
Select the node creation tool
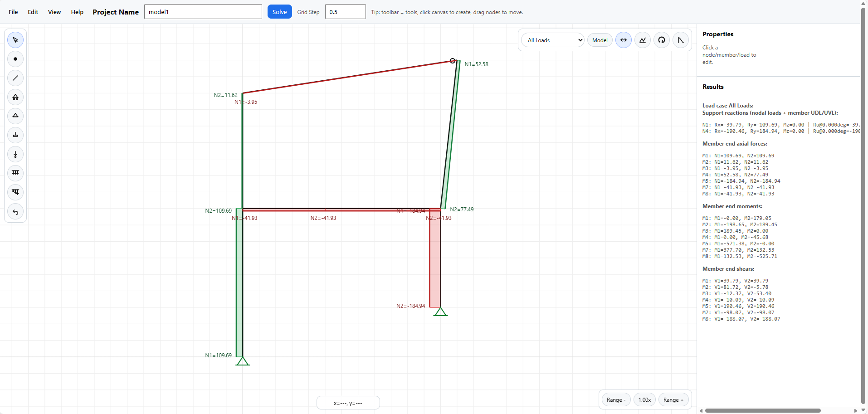(15, 59)
